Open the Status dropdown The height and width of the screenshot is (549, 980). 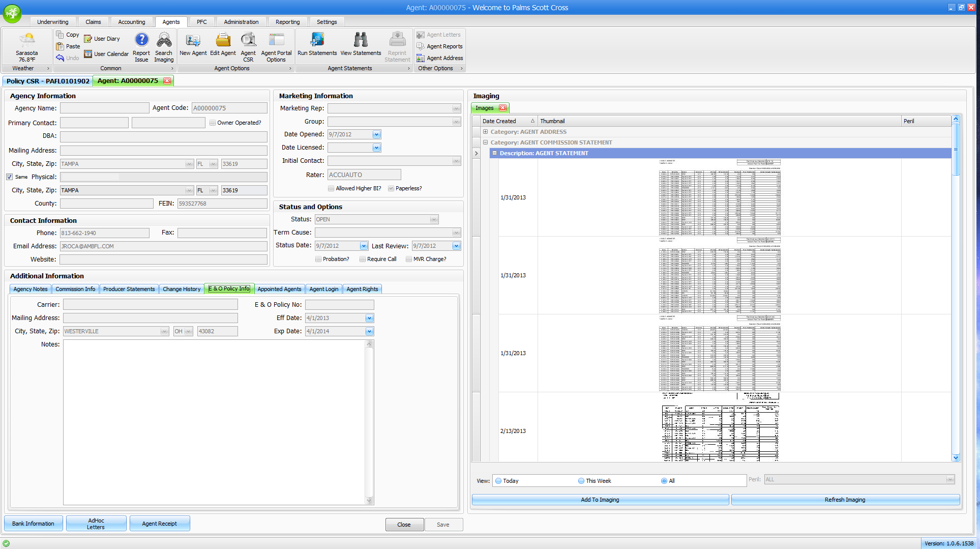coord(433,220)
